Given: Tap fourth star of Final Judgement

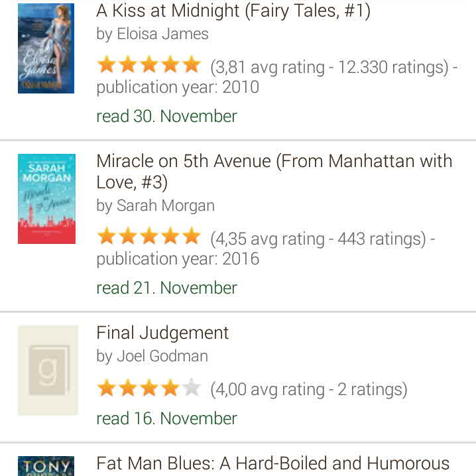Looking at the screenshot, I should [x=170, y=388].
